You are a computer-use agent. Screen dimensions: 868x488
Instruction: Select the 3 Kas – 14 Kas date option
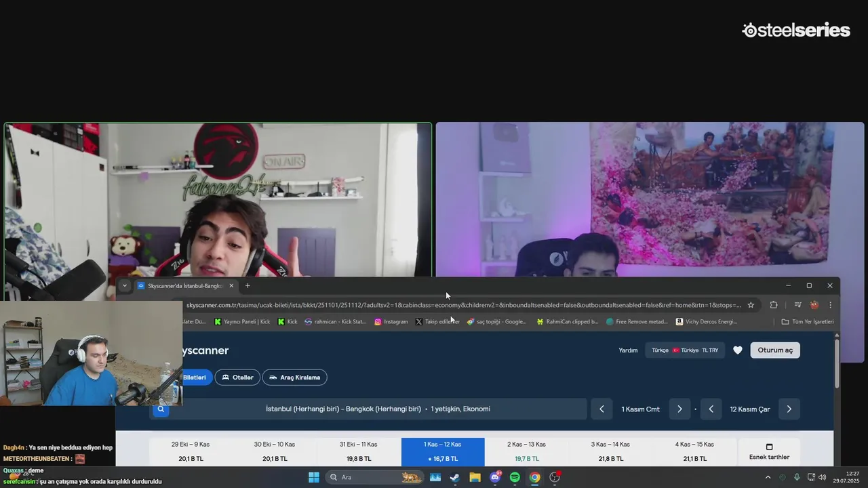click(610, 451)
